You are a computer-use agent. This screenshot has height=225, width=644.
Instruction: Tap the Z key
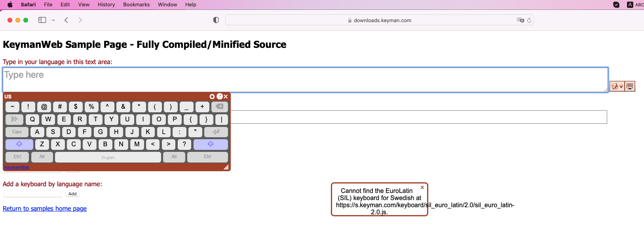[x=42, y=144]
